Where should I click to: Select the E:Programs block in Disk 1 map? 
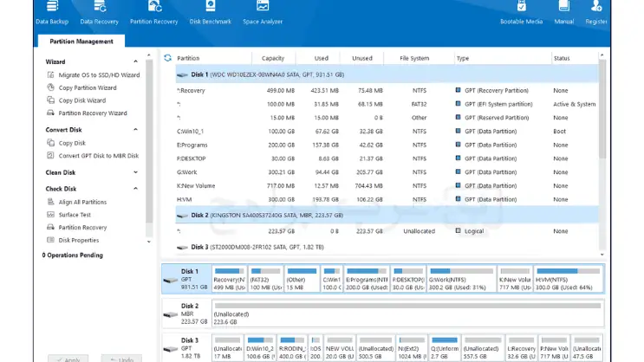[367, 279]
